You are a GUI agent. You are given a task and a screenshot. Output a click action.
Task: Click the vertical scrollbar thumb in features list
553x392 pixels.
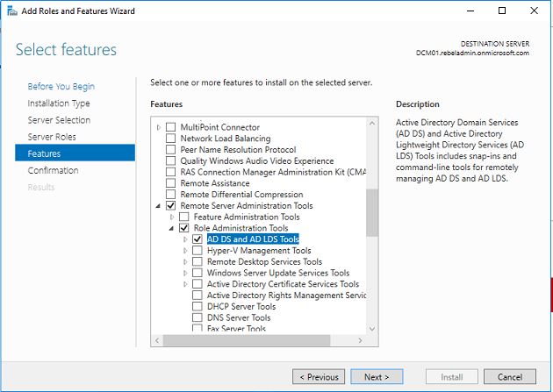[x=372, y=213]
